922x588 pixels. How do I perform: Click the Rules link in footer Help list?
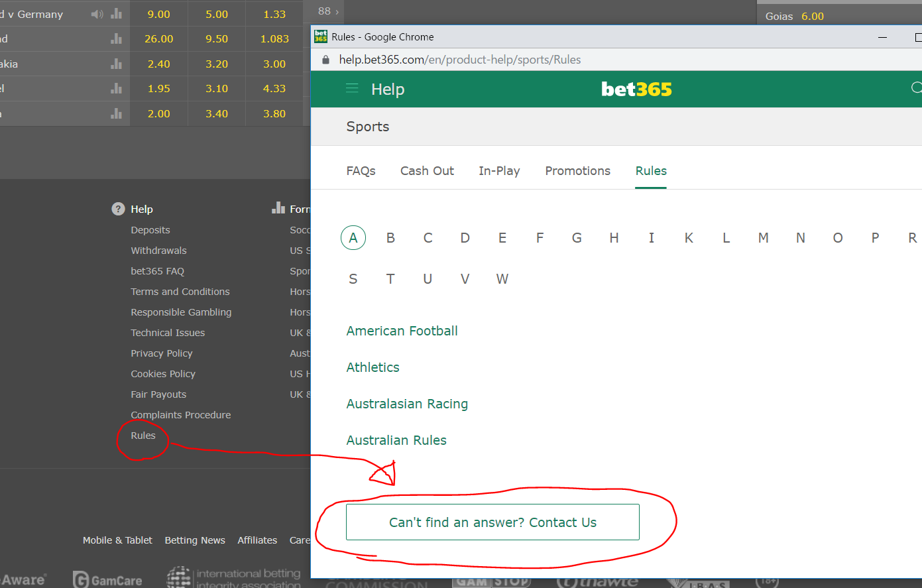[x=143, y=436]
